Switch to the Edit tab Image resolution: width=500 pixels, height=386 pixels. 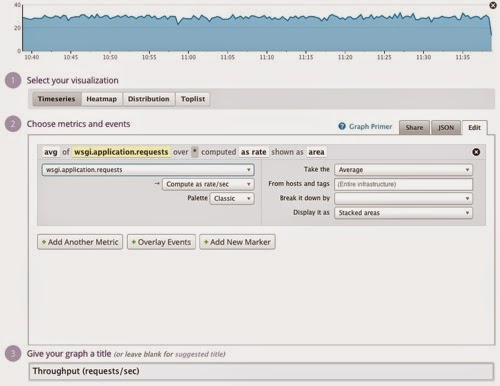pos(475,128)
